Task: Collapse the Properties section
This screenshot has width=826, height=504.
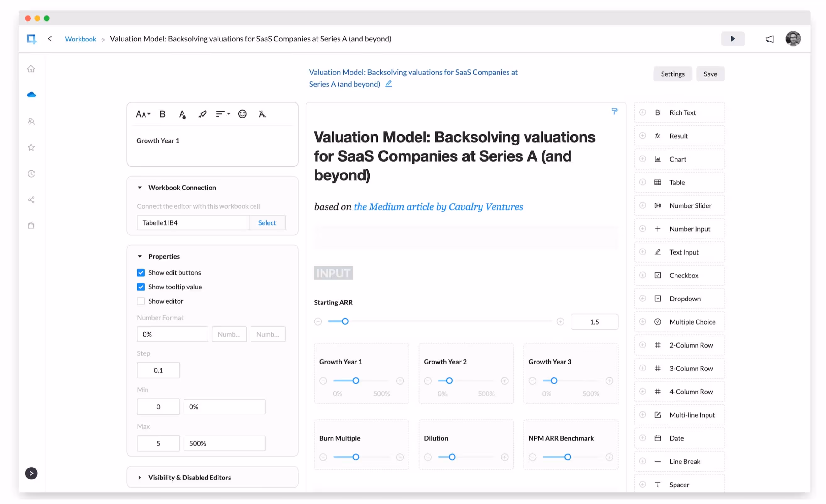Action: [x=140, y=257]
